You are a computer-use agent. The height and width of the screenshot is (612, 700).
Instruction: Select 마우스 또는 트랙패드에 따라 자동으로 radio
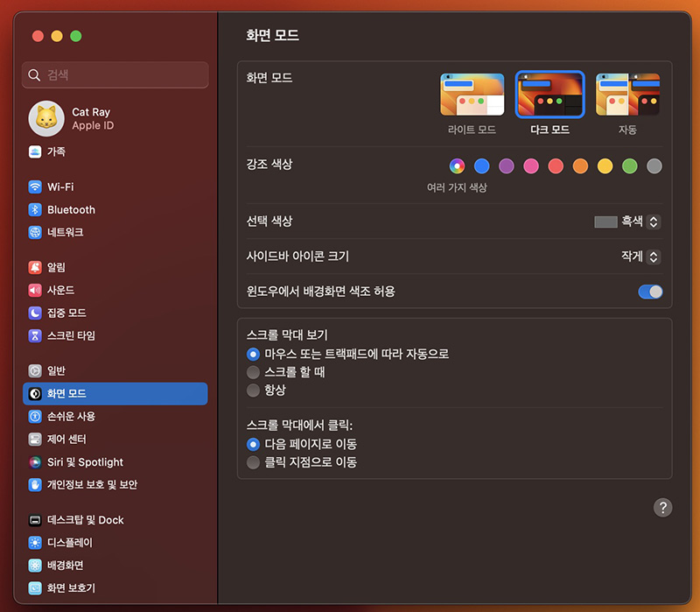253,355
